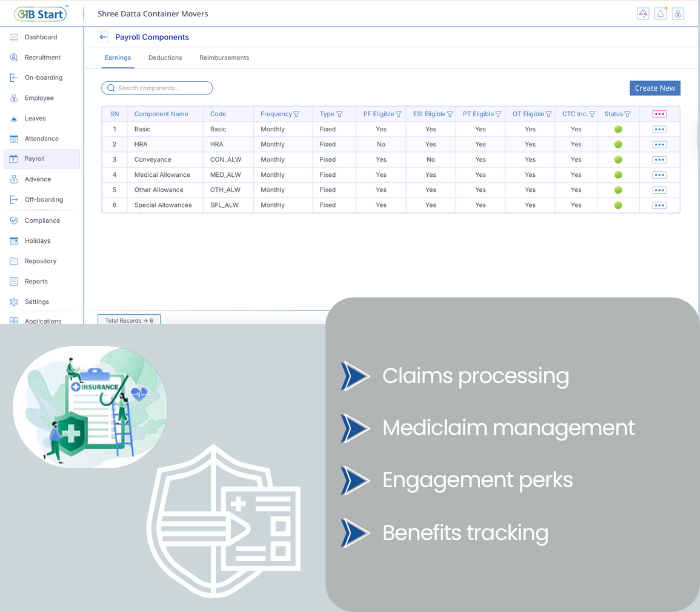Open Settings gear in sidebar
The image size is (700, 612).
coord(14,301)
